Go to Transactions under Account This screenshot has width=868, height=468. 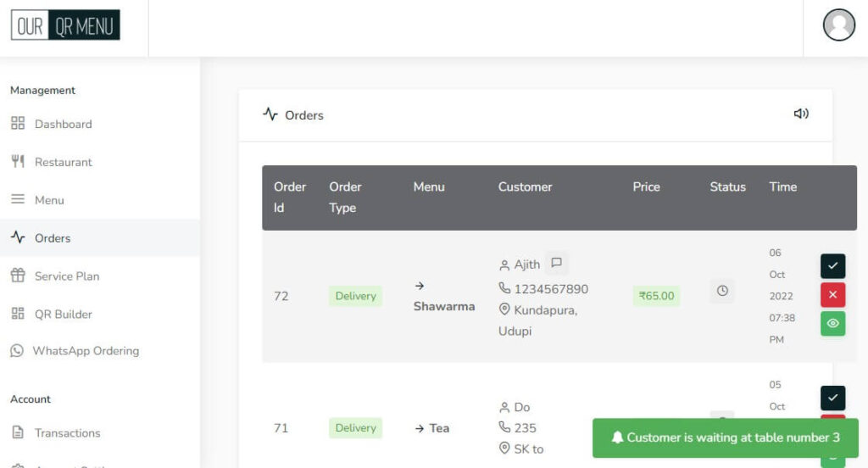(x=67, y=433)
